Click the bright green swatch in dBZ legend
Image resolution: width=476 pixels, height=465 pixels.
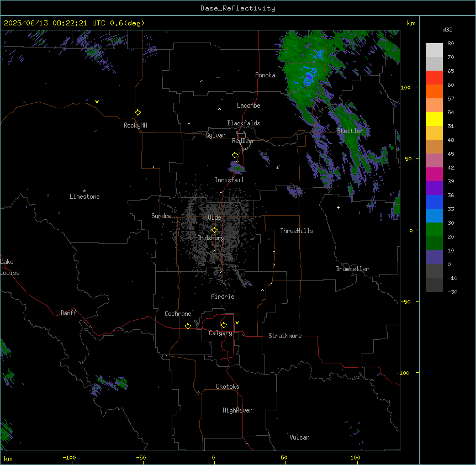point(434,230)
